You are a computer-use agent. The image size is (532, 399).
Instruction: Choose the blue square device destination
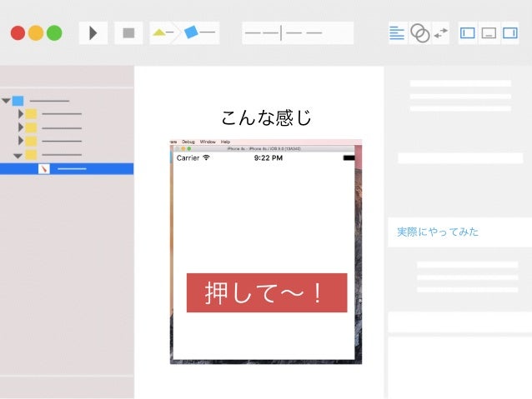[191, 32]
